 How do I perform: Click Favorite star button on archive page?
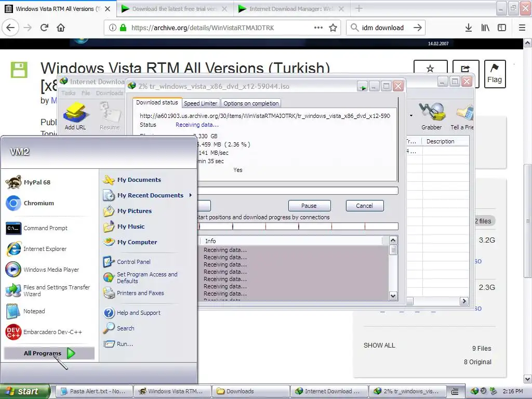click(x=430, y=69)
